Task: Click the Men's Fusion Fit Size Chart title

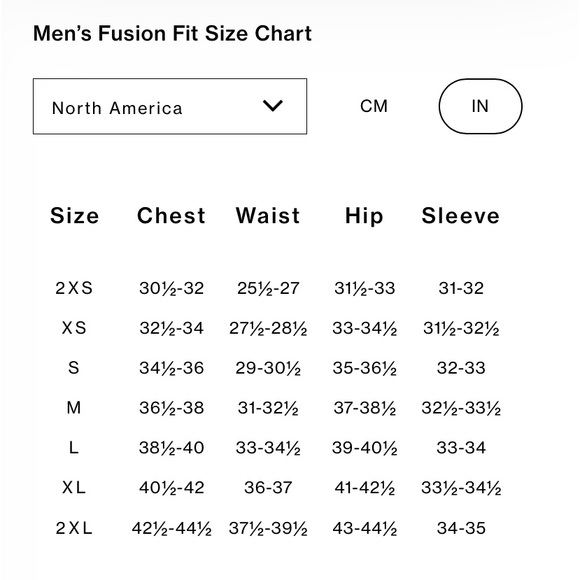Action: coord(172,33)
